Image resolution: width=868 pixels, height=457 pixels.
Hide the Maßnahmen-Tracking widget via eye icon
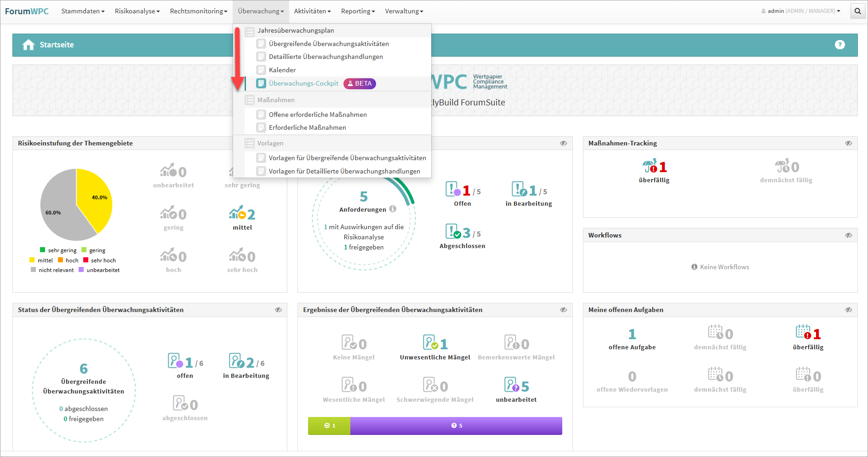[x=849, y=143]
